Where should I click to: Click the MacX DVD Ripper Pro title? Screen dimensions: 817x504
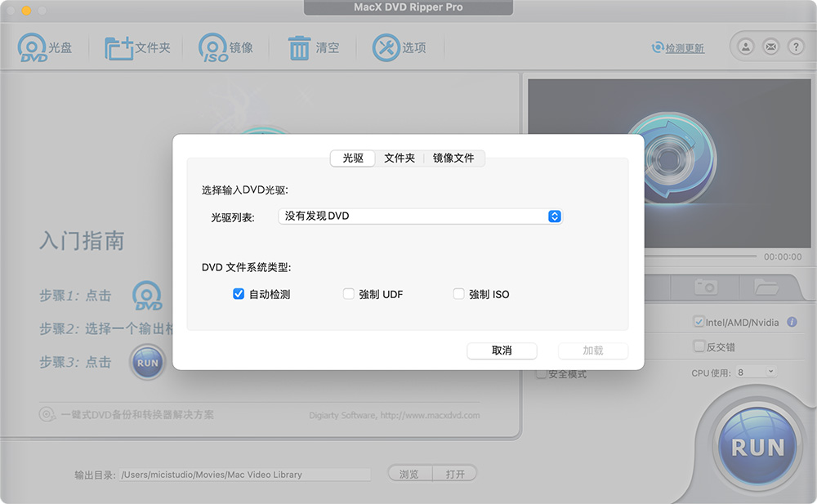(x=408, y=7)
